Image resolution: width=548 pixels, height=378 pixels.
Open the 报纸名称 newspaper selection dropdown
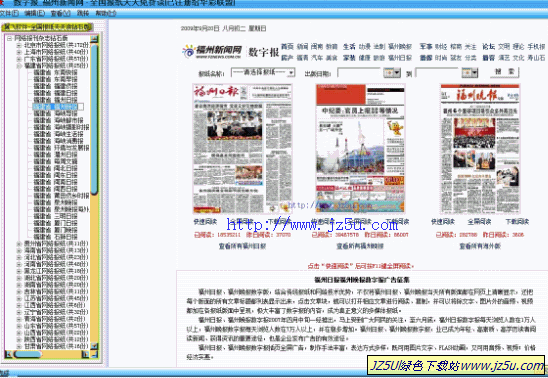(263, 73)
